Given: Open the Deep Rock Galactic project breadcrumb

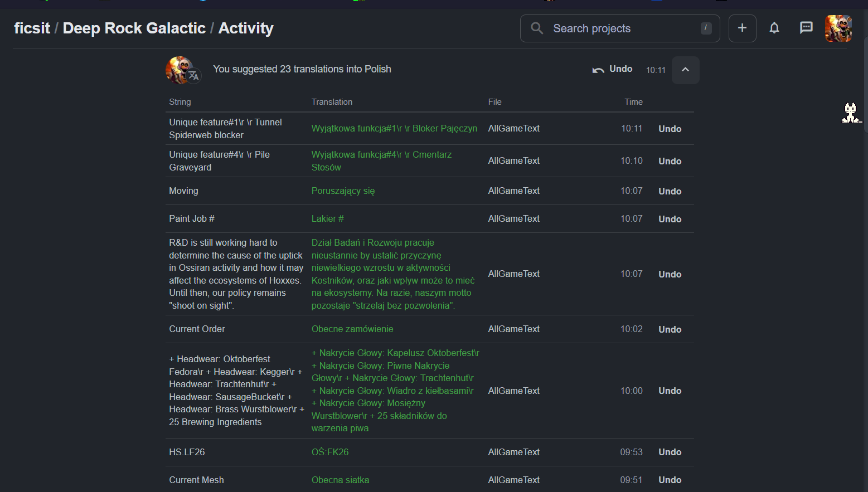Looking at the screenshot, I should point(134,28).
